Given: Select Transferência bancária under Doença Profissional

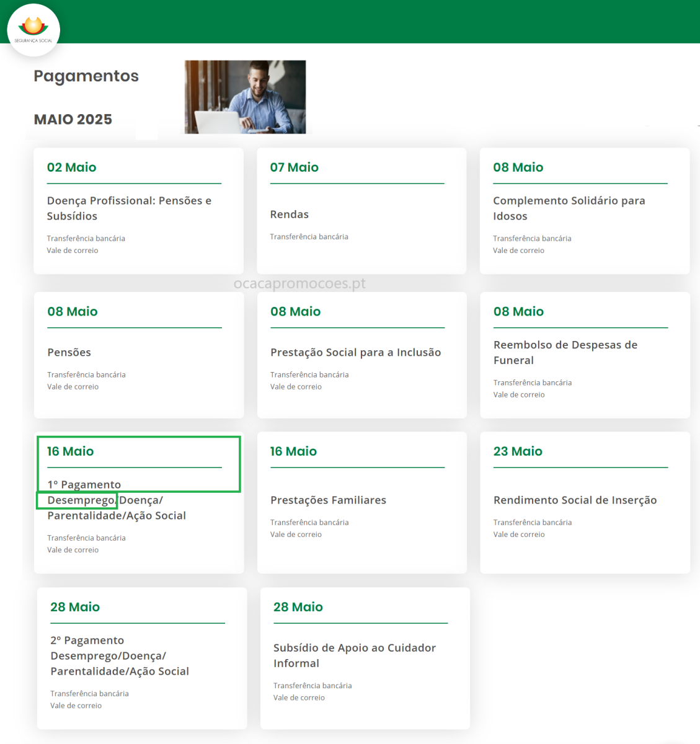Looking at the screenshot, I should [86, 239].
